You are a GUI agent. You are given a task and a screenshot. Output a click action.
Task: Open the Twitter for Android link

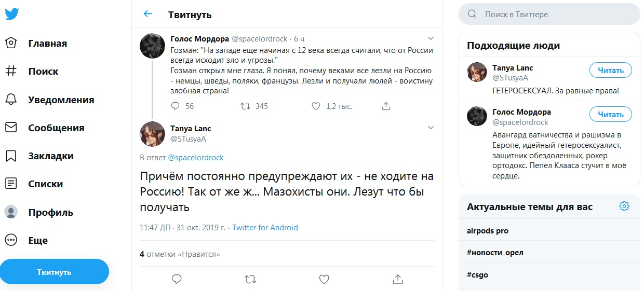coord(265,227)
